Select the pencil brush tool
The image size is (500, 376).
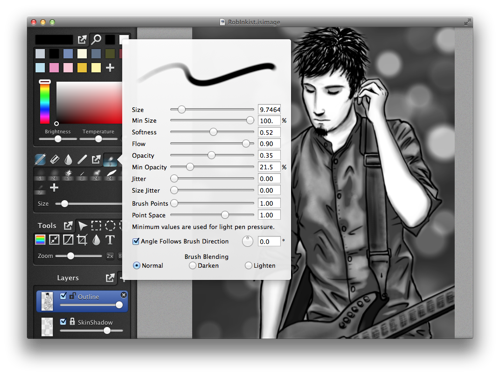tap(40, 159)
